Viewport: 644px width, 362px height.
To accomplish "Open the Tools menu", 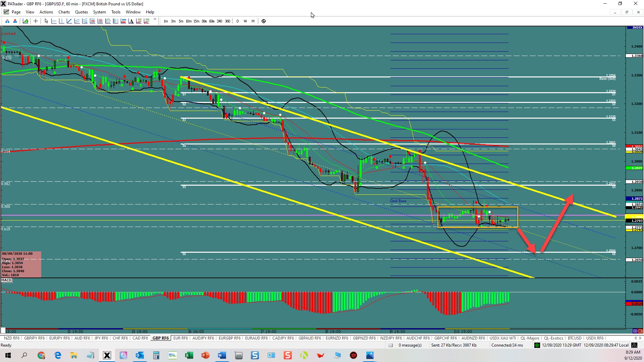I will [116, 12].
